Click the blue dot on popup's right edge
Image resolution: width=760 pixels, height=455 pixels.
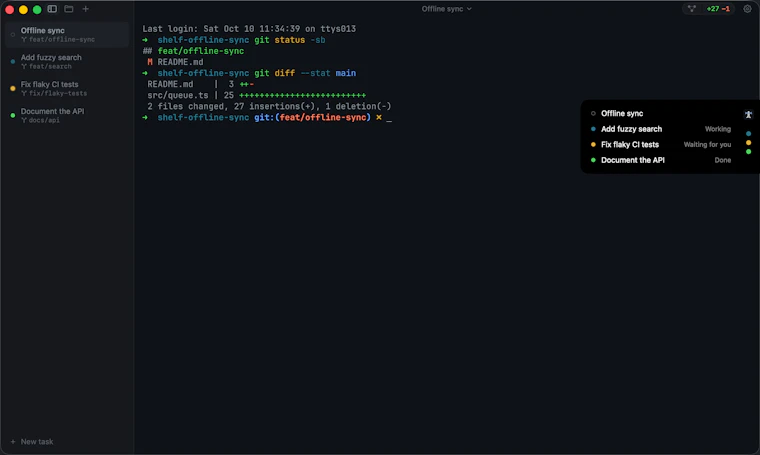(x=748, y=134)
